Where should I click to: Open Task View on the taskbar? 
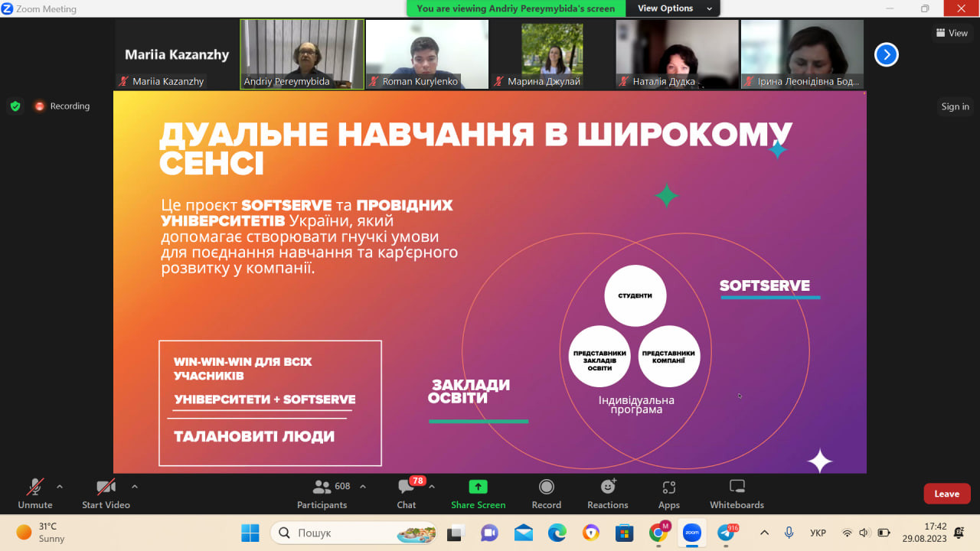point(456,533)
